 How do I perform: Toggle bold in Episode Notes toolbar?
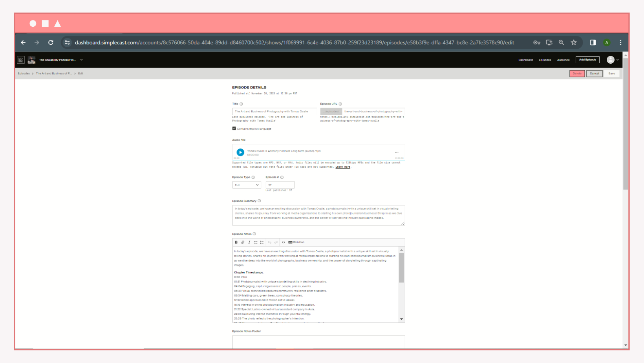click(236, 242)
